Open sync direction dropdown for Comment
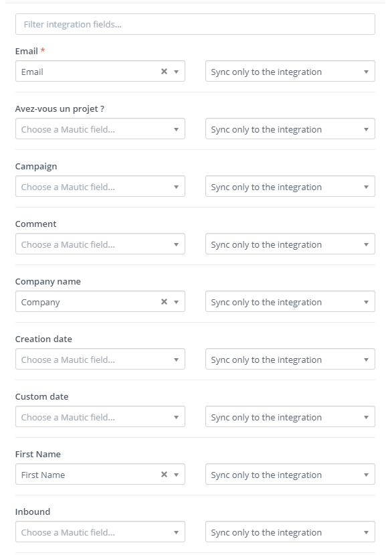Screen dimensions: 392x555 (290, 244)
